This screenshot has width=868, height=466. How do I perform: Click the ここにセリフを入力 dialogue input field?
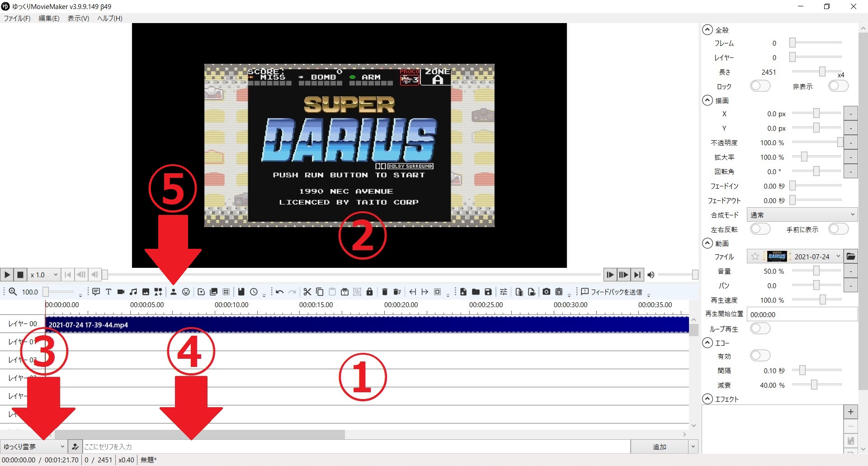357,447
